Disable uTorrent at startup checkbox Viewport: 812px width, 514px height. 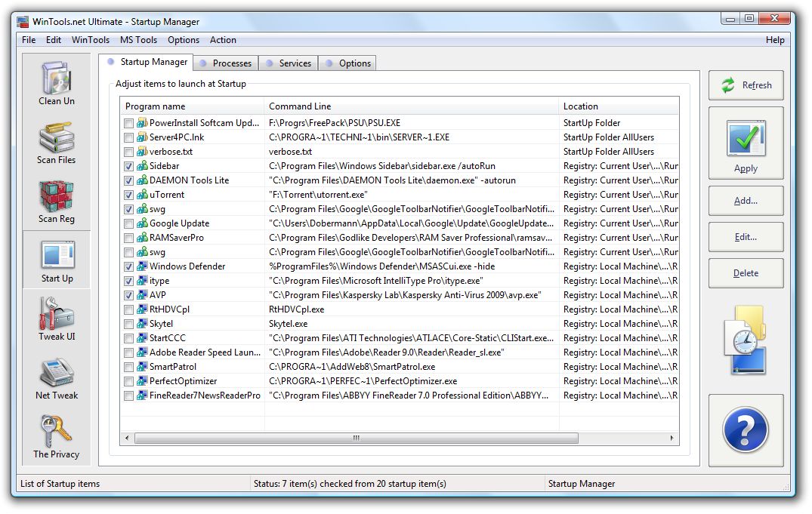pyautogui.click(x=129, y=195)
